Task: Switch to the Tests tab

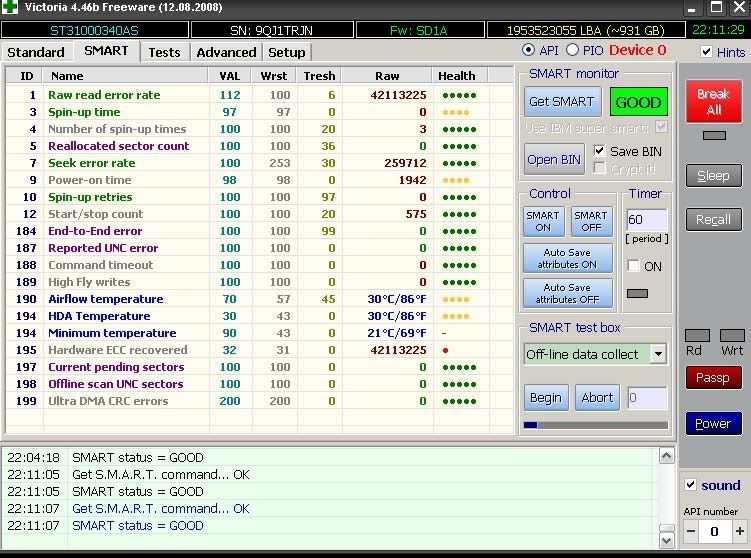Action: [x=164, y=52]
